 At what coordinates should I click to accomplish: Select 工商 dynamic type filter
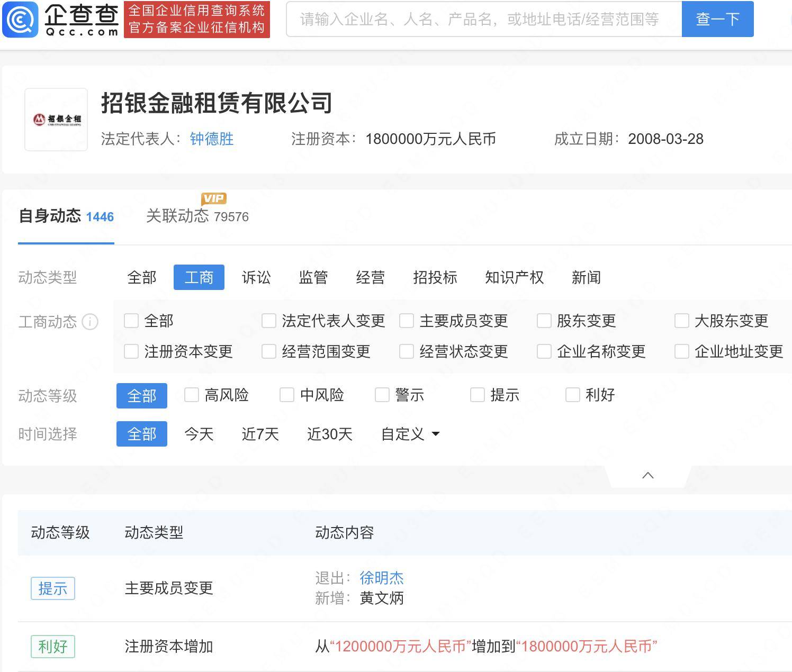tap(199, 277)
